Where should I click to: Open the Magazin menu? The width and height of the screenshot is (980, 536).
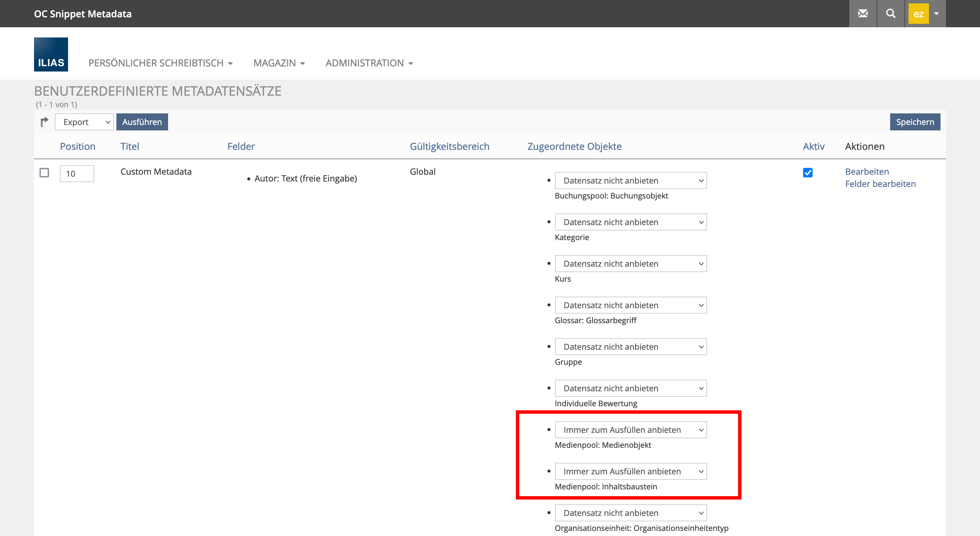(279, 63)
